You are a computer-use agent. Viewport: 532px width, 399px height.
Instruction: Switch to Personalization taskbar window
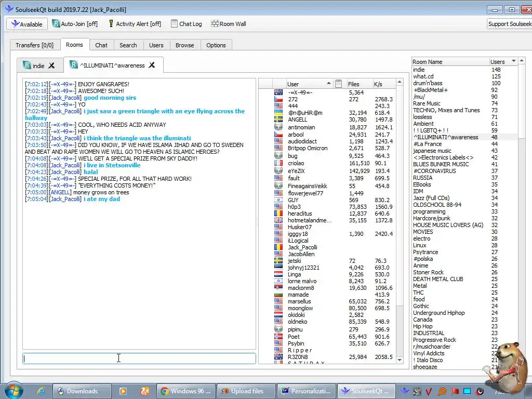[307, 391]
